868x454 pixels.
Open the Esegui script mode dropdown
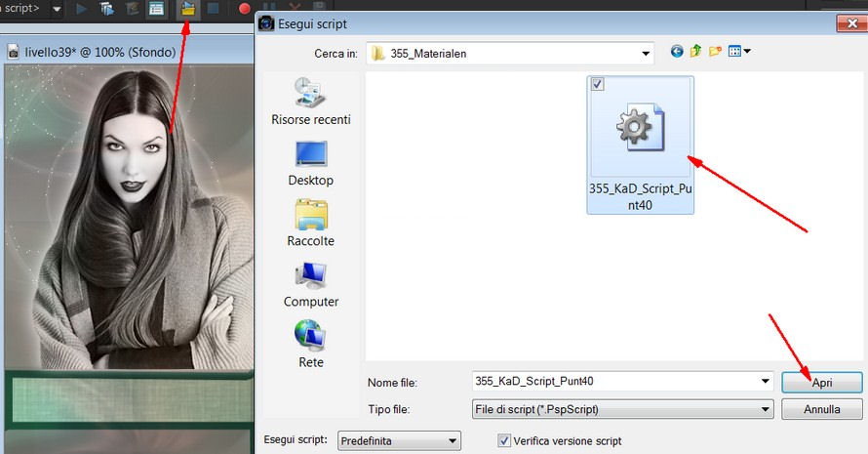[399, 441]
